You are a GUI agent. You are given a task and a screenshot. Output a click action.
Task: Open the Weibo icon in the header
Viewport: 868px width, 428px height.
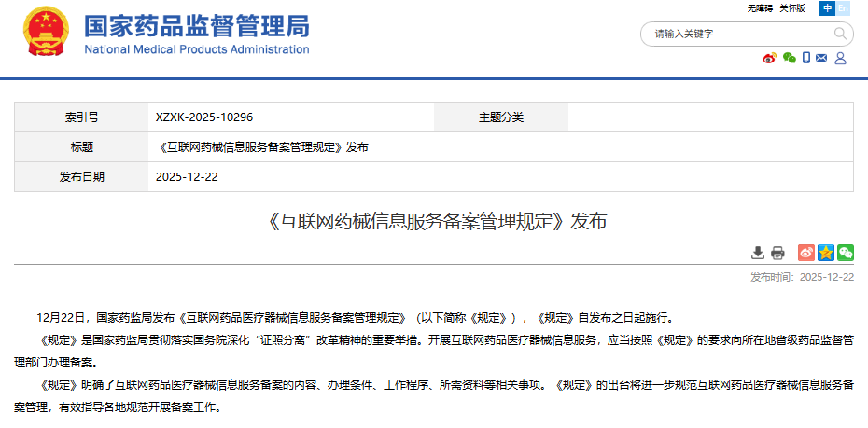769,58
